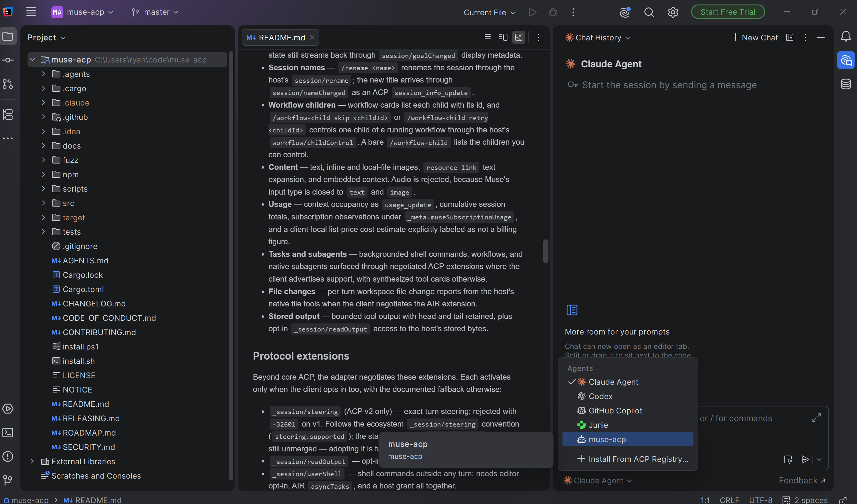857x504 pixels.
Task: Debug the current file
Action: pyautogui.click(x=553, y=12)
